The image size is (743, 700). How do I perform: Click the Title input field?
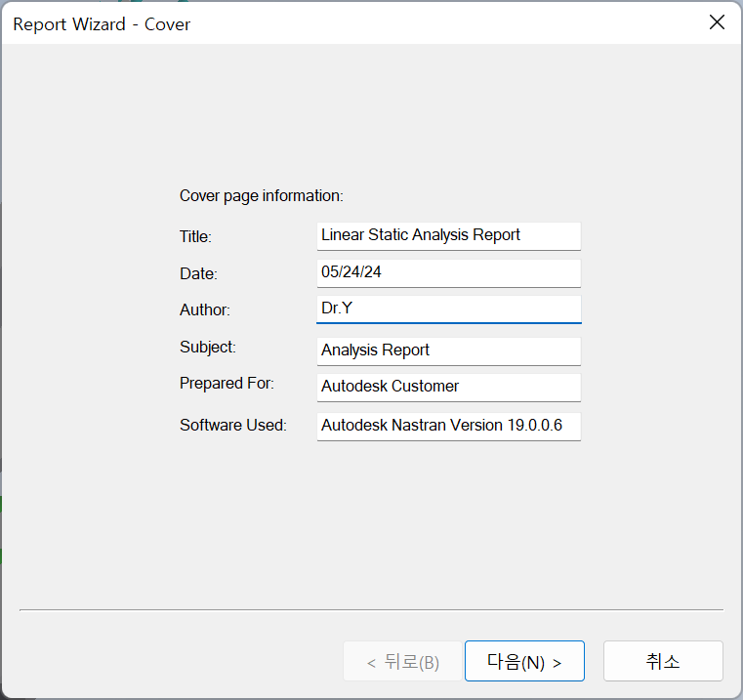pos(448,235)
